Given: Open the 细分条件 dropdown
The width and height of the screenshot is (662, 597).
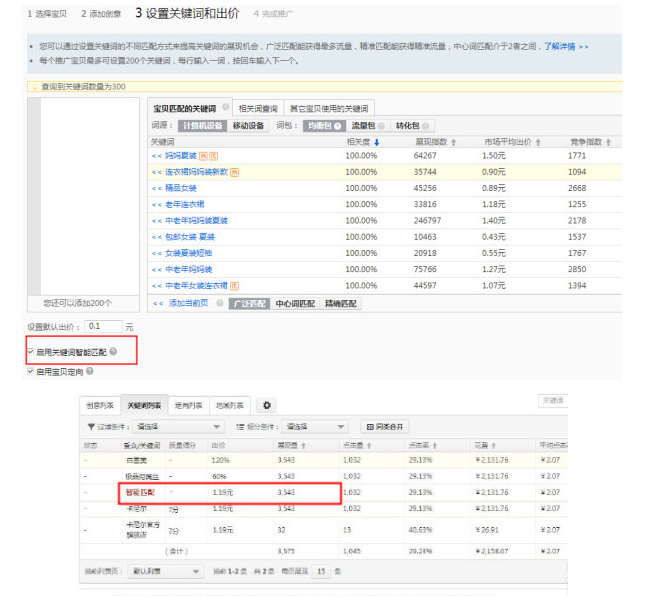Looking at the screenshot, I should tap(313, 426).
